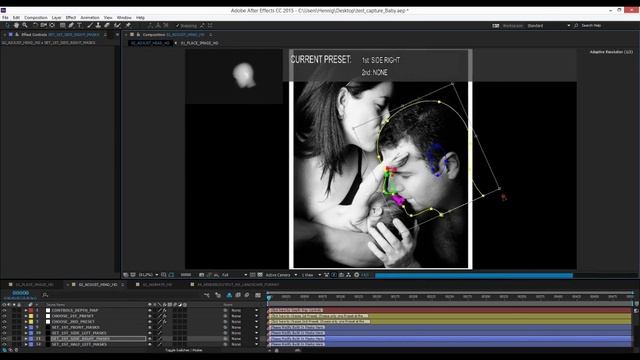Open parent dropdown for CHOOSE_2ND_PRESET layer
Viewport: 640px width, 360px height.
pyautogui.click(x=245, y=322)
